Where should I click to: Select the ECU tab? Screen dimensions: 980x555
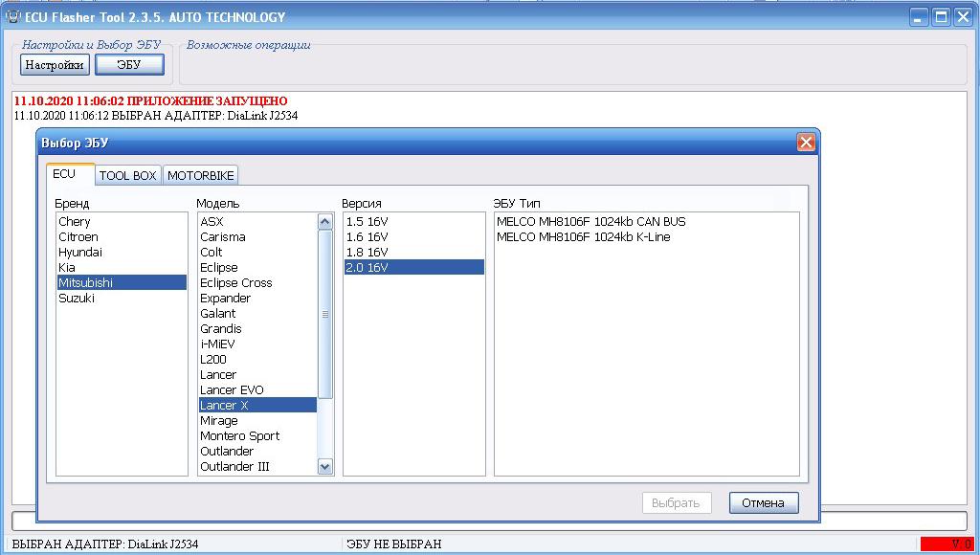point(64,174)
